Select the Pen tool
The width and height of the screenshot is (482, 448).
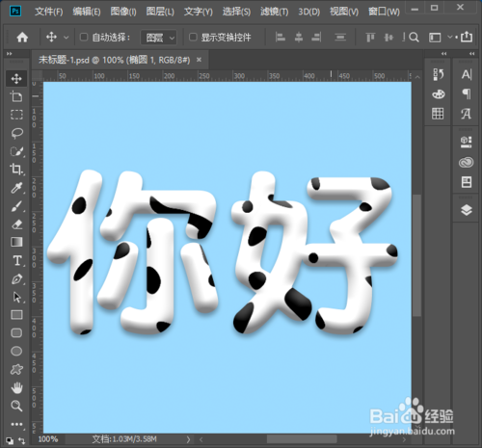(16, 278)
